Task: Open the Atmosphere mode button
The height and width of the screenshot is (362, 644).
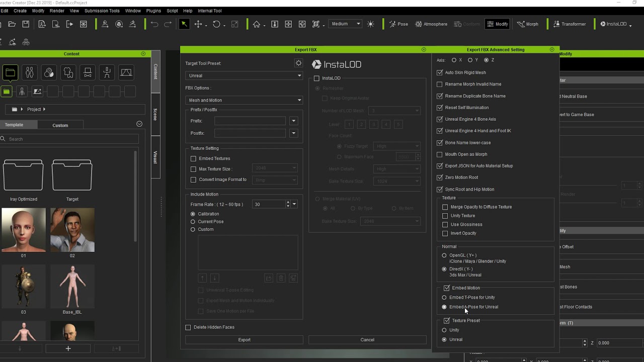Action: (x=431, y=24)
